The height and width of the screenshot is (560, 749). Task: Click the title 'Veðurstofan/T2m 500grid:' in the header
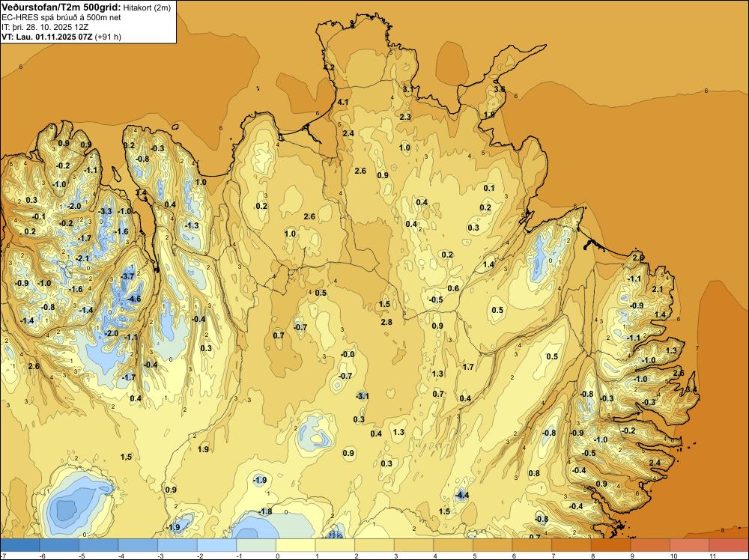point(61,7)
